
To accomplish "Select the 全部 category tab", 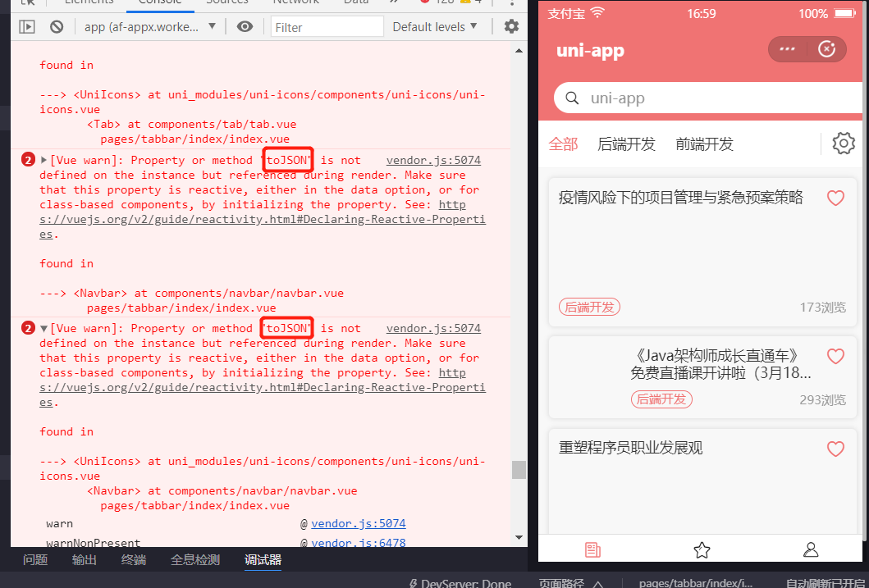I will click(x=563, y=144).
